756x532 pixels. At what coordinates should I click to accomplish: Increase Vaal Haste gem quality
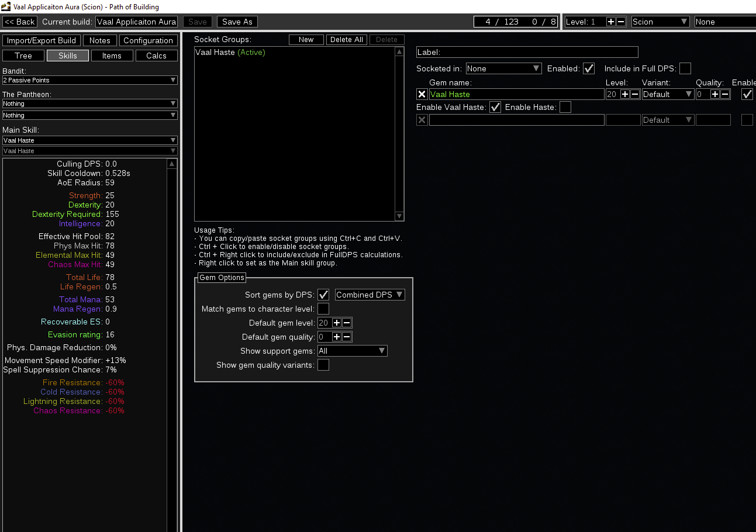(x=715, y=94)
